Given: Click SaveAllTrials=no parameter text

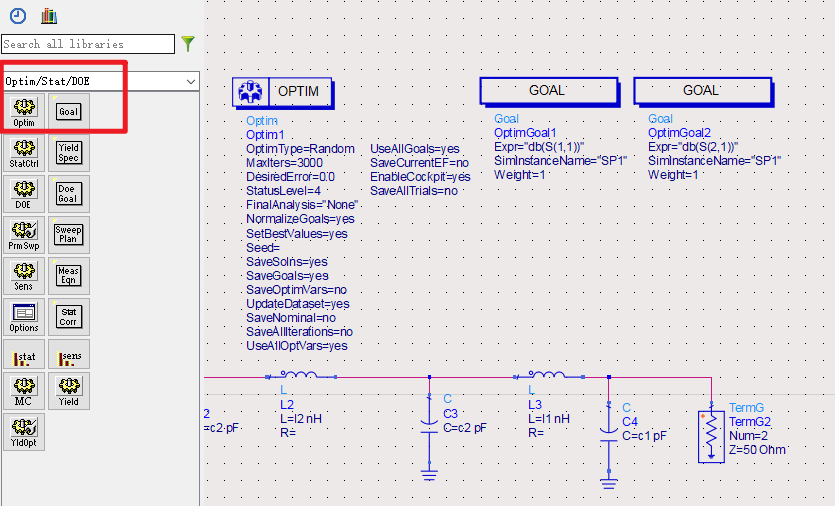Looking at the screenshot, I should coord(414,191).
